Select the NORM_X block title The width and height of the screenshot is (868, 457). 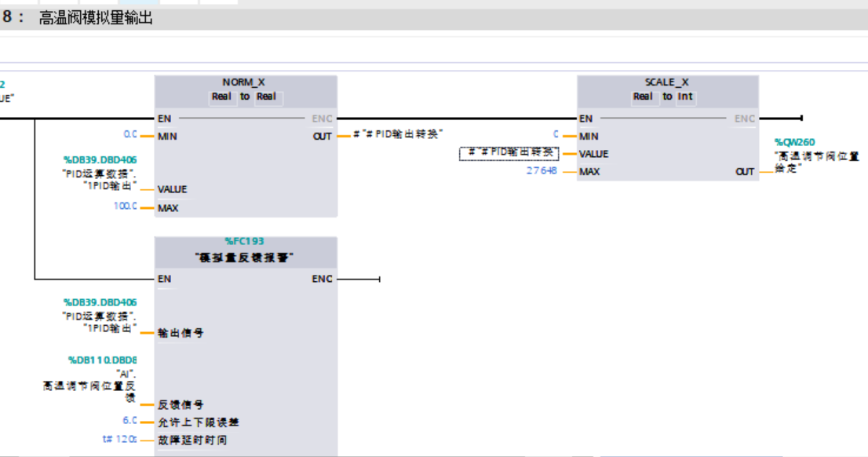pyautogui.click(x=244, y=82)
